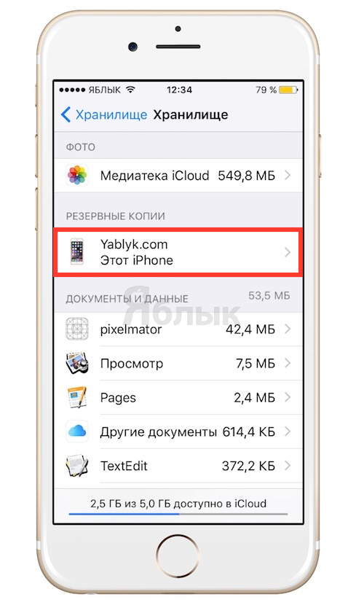The width and height of the screenshot is (364, 613).
Task: Open the Yablyk.com backup row chevron
Action: [x=288, y=252]
